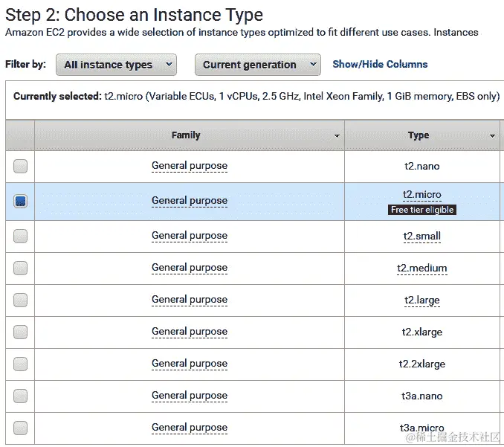The width and height of the screenshot is (504, 447).
Task: Select the t2.large row checkbox
Action: tap(20, 300)
